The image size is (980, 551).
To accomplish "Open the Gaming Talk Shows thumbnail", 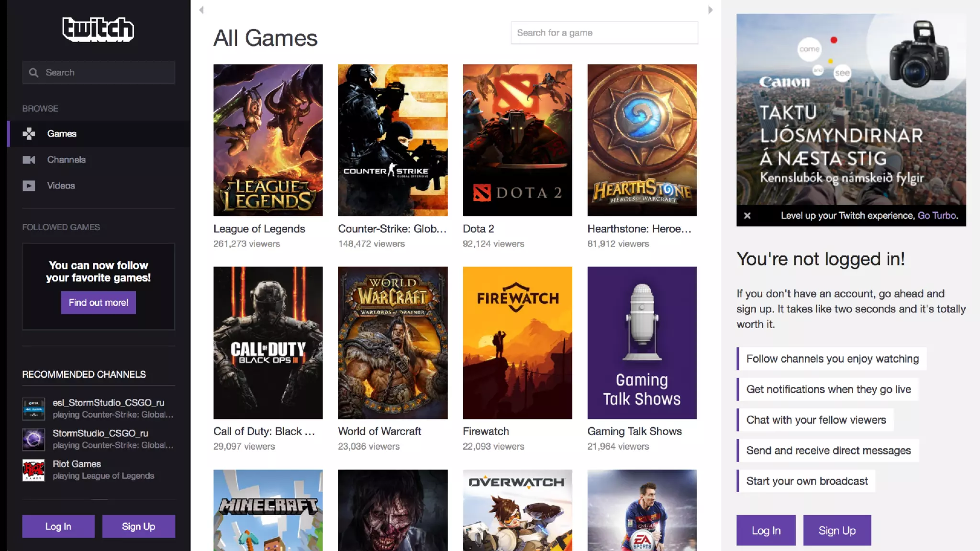I will pos(642,342).
